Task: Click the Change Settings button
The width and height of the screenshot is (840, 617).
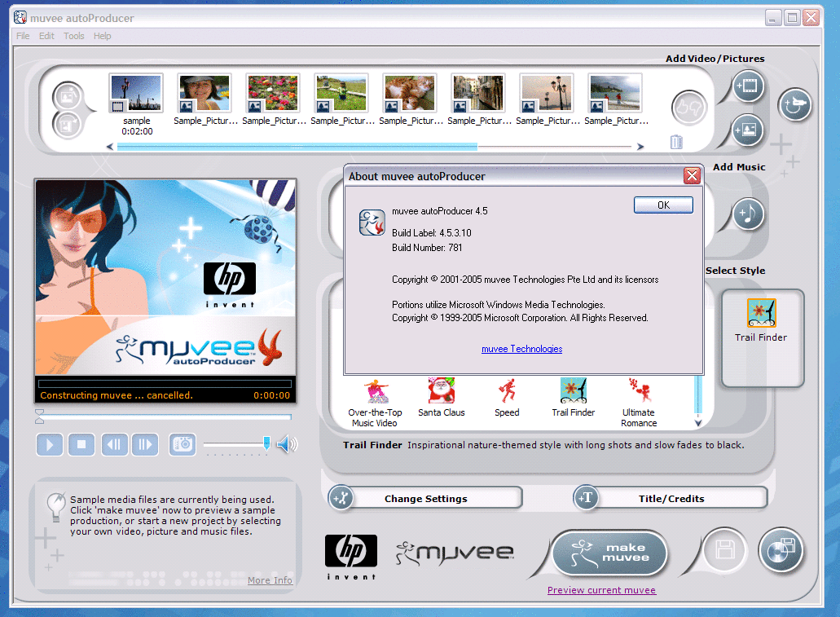Action: (x=425, y=498)
